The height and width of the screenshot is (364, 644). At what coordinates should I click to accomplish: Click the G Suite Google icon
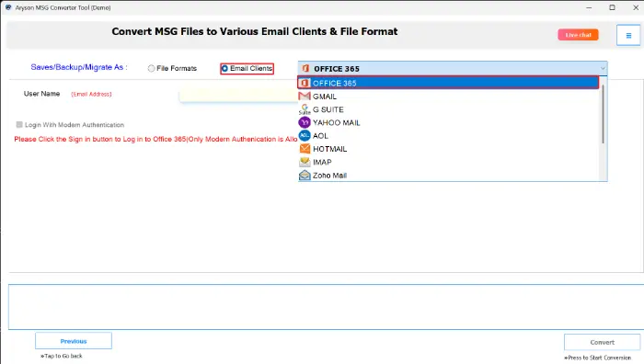[x=305, y=109]
